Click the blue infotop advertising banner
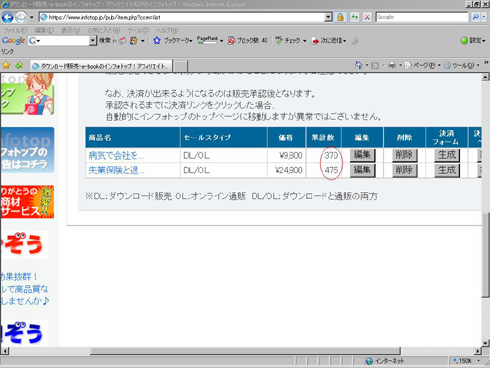 [x=27, y=150]
